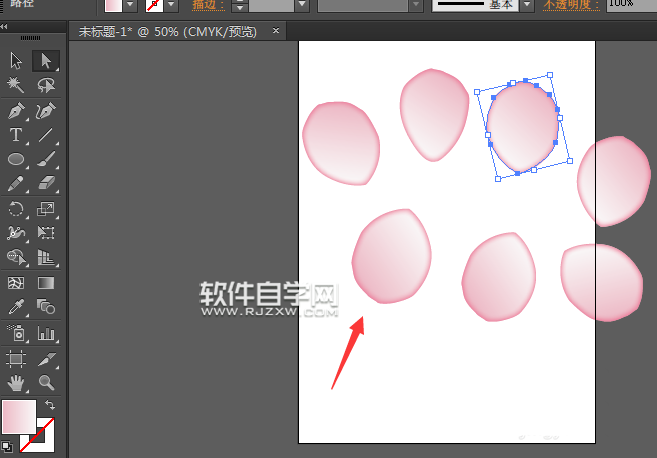Select the Direct Selection tool
657x458 pixels.
[46, 61]
